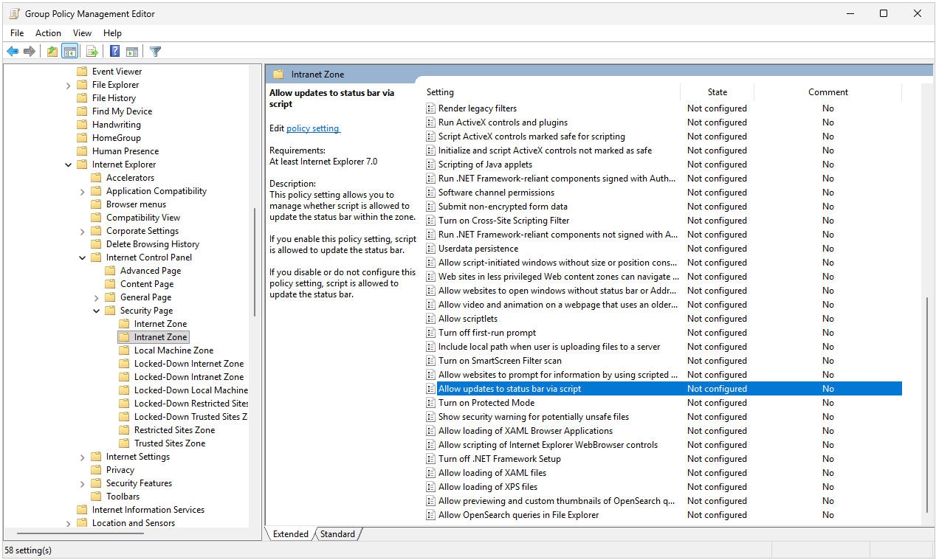This screenshot has width=936, height=560.
Task: Sort by the State column header
Action: pyautogui.click(x=717, y=92)
